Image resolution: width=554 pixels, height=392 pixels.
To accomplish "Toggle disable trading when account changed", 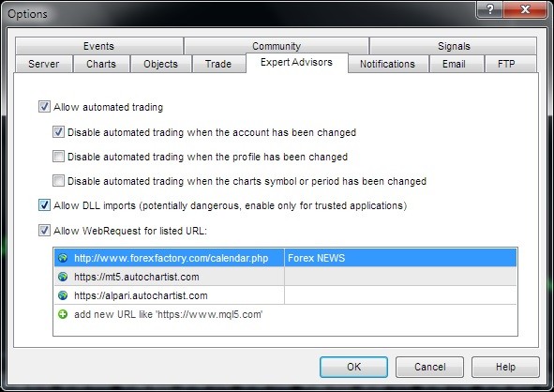I will pos(58,132).
